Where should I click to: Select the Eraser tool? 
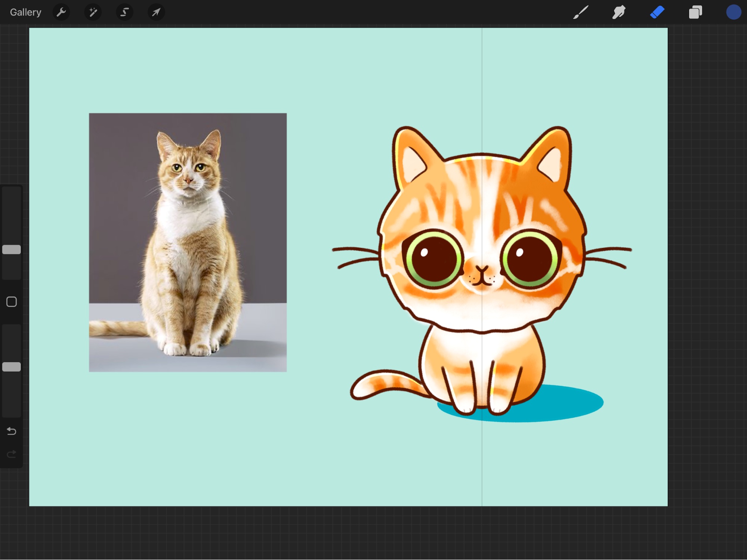(x=657, y=12)
